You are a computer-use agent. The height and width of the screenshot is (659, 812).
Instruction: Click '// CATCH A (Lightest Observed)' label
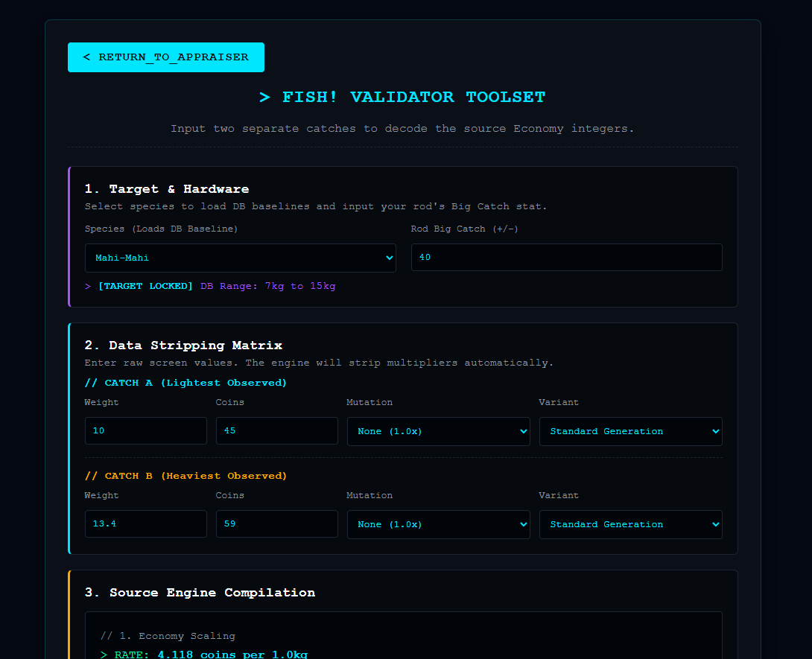[x=185, y=383]
